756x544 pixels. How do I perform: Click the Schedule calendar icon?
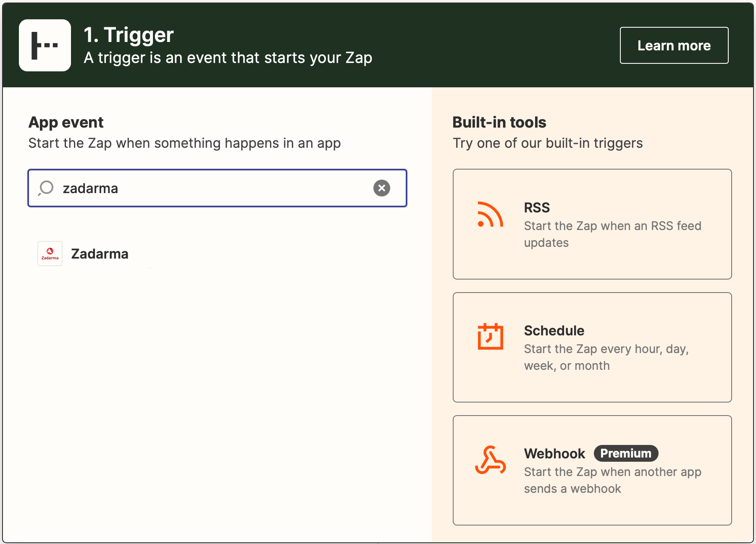click(x=490, y=337)
